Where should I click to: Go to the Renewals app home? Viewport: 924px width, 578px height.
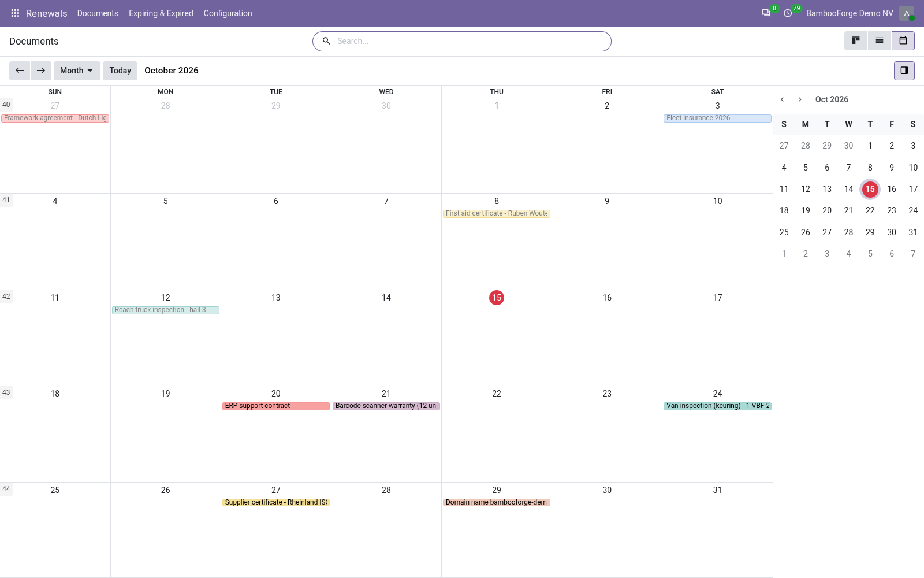coord(47,13)
